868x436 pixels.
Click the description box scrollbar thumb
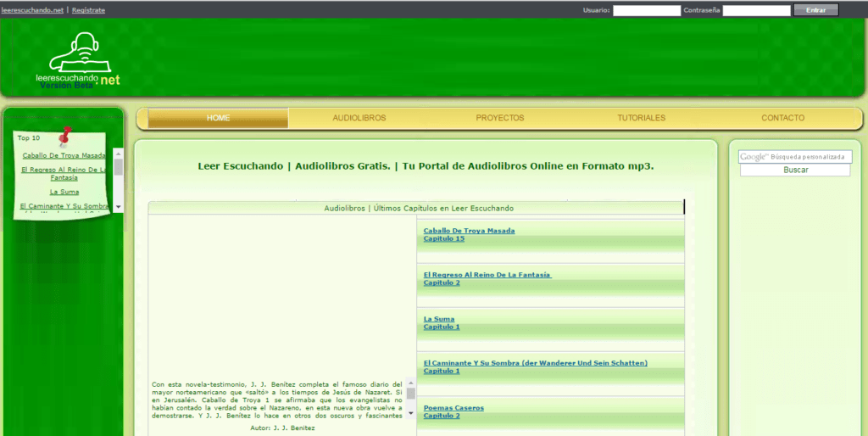tap(411, 394)
